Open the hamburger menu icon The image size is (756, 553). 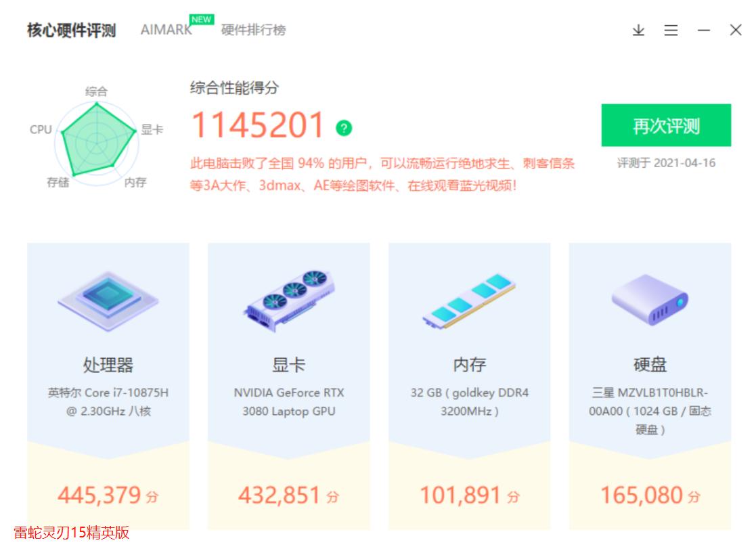tap(670, 30)
